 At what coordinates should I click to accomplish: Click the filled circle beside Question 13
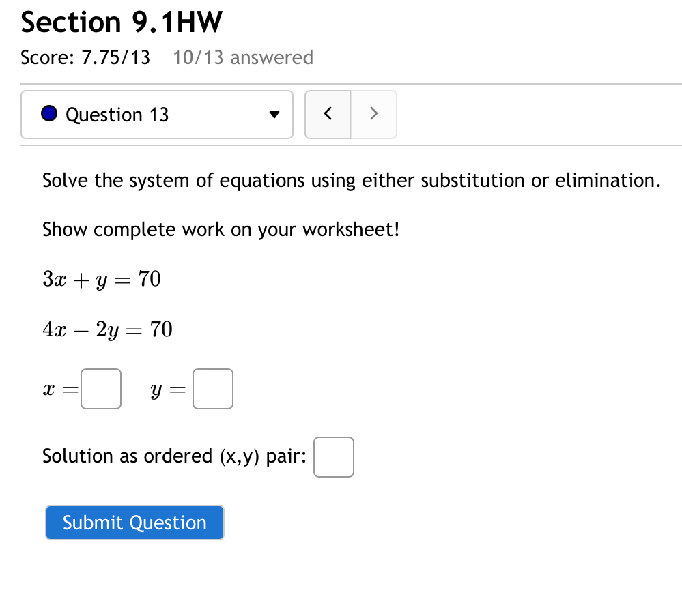[x=48, y=113]
